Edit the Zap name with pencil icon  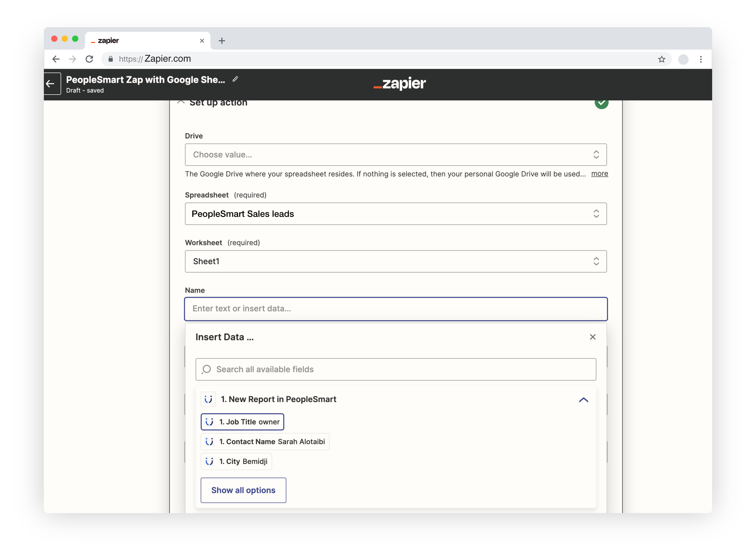click(235, 79)
